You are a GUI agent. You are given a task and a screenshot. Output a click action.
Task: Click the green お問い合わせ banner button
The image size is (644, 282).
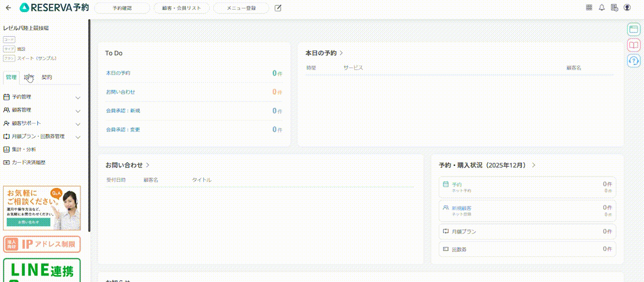pyautogui.click(x=29, y=222)
